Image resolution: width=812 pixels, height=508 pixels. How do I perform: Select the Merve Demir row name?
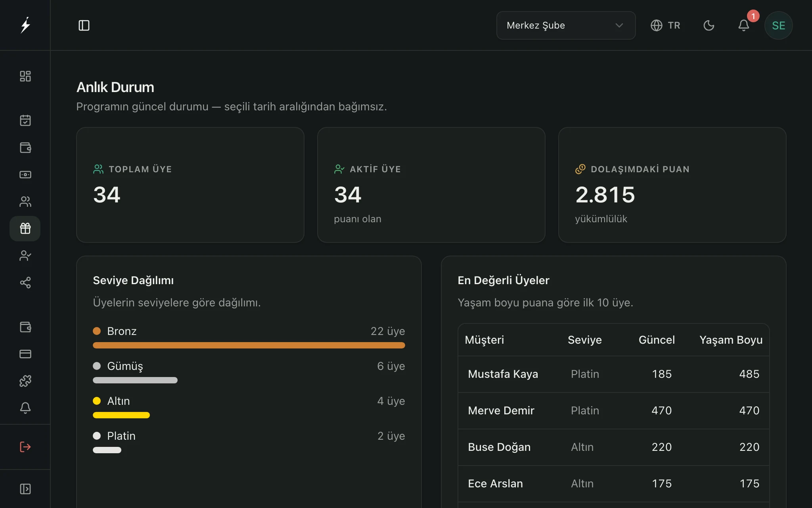click(501, 411)
